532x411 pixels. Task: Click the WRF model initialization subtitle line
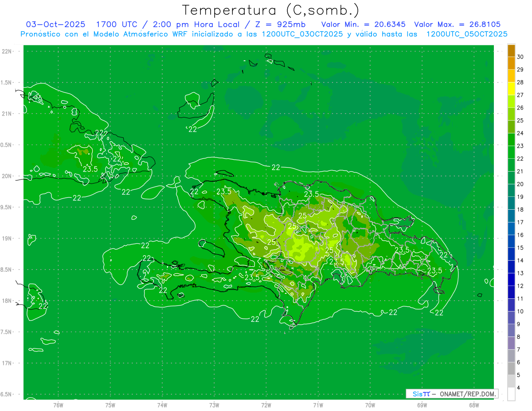pos(264,34)
